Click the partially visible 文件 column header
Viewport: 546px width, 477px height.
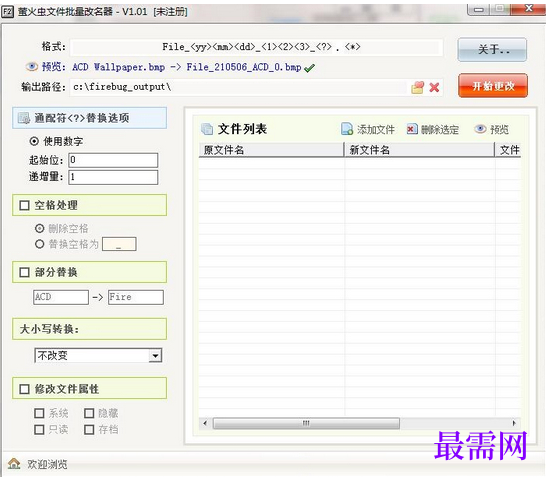point(508,150)
